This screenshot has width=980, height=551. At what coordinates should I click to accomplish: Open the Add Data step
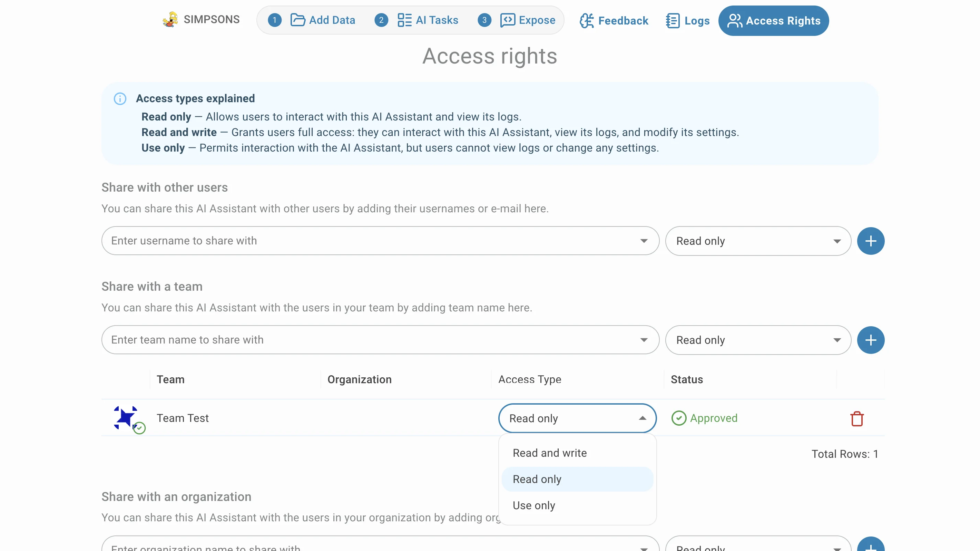[312, 20]
